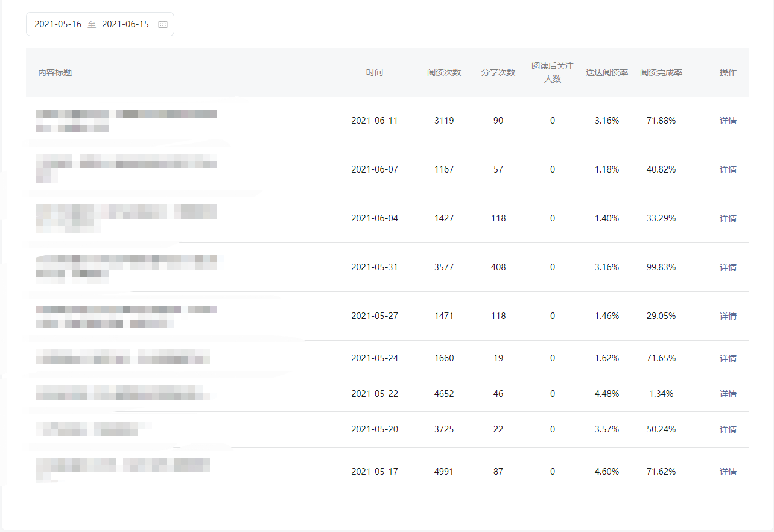Open 详情 for the 2021-06-07 article
Screen dimensions: 774x532
[x=728, y=169]
